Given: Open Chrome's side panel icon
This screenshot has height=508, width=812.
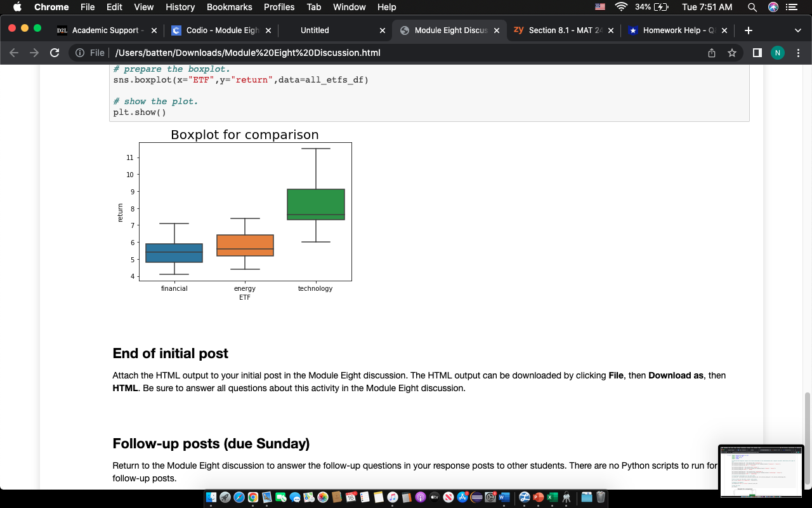Looking at the screenshot, I should tap(757, 53).
